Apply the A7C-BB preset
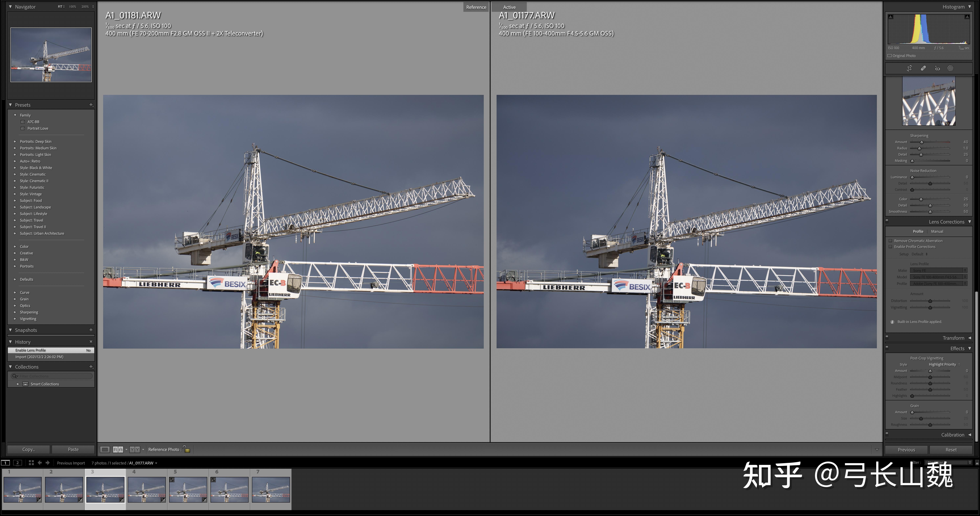The width and height of the screenshot is (980, 516). click(x=33, y=122)
